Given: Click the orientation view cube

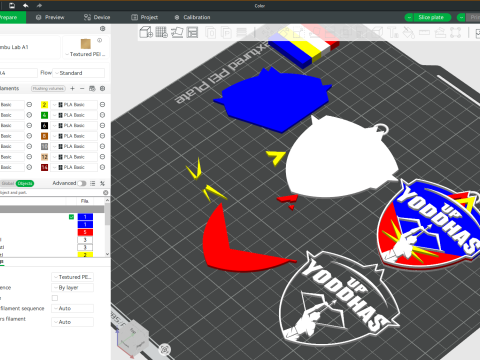Looking at the screenshot, I should [x=133, y=339].
